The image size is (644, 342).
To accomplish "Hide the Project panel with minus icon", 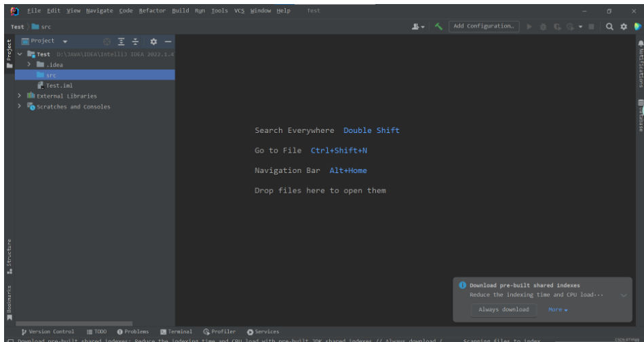I will pos(168,41).
